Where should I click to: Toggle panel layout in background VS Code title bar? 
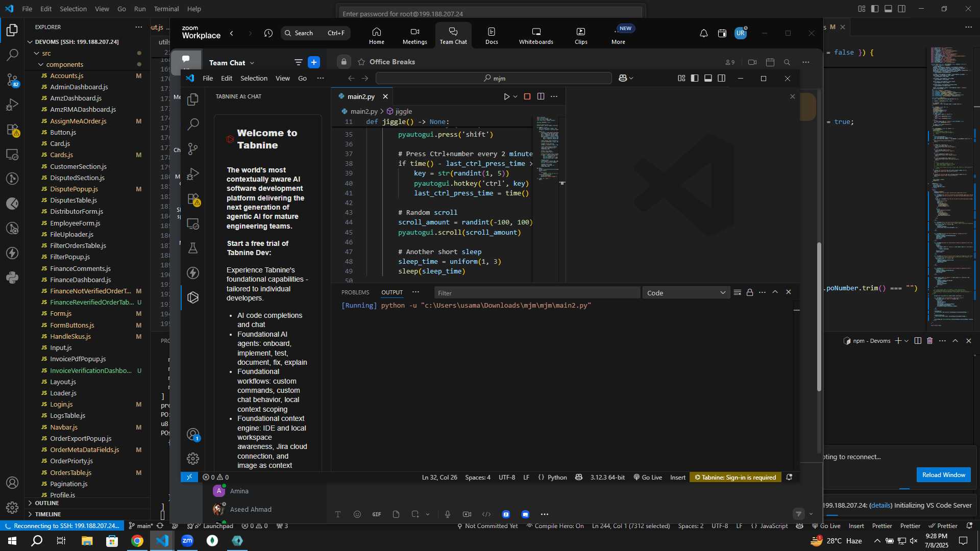tap(888, 9)
